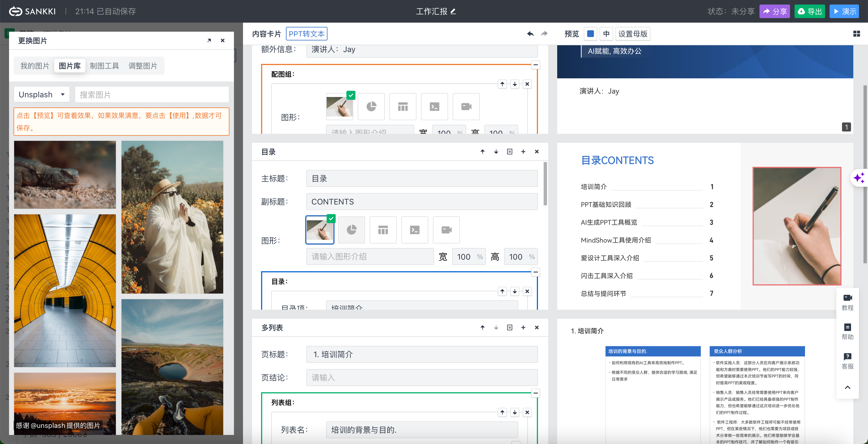868x444 pixels.
Task: Switch to 我的图片 tab
Action: coord(35,66)
